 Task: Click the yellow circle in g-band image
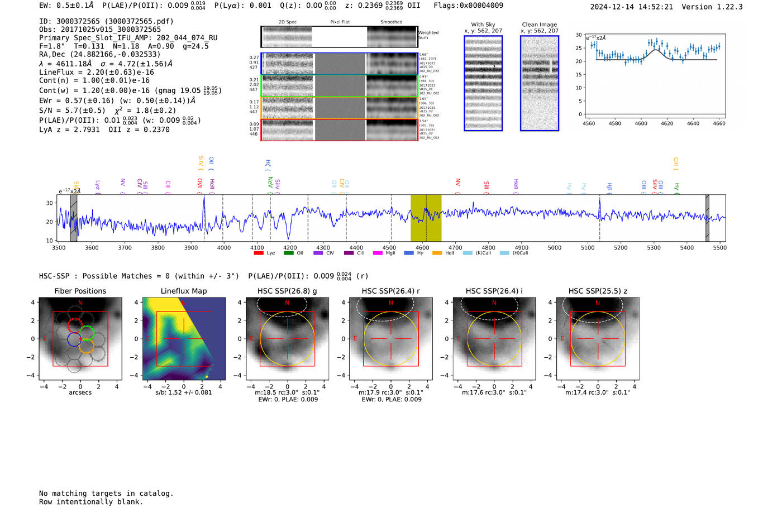287,339
